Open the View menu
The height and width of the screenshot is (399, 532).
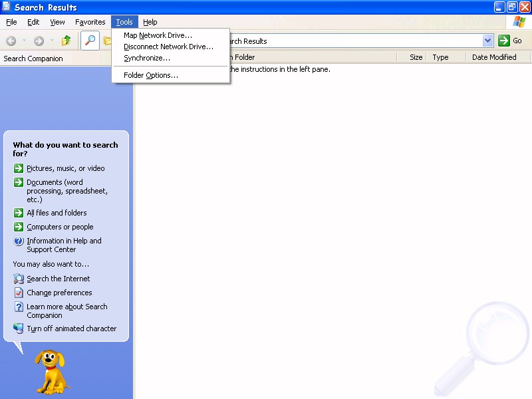point(57,22)
